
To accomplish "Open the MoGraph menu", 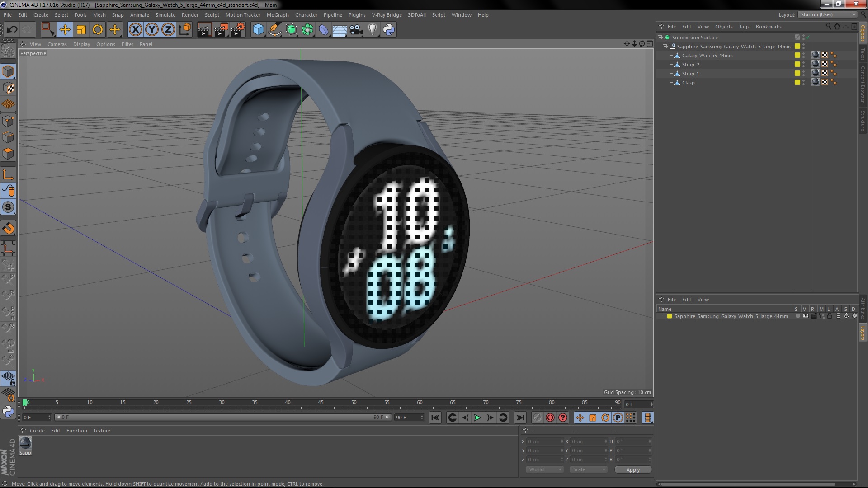I will click(x=278, y=15).
